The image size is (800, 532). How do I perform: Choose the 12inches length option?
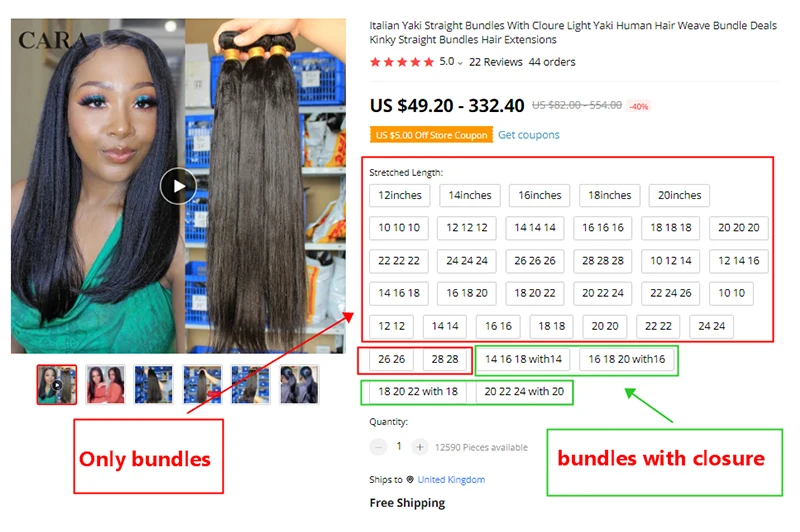coord(399,195)
